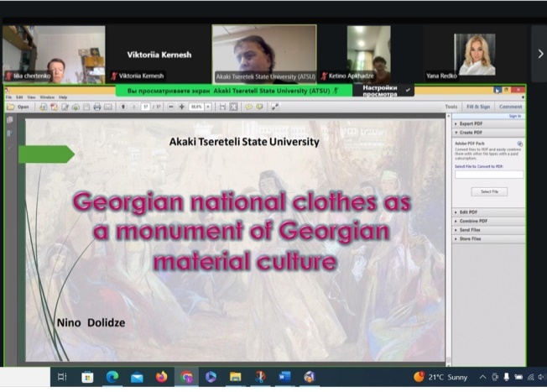This screenshot has width=547, height=392.
Task: Click the Create PDF online toolbar icon
Action: [43, 107]
